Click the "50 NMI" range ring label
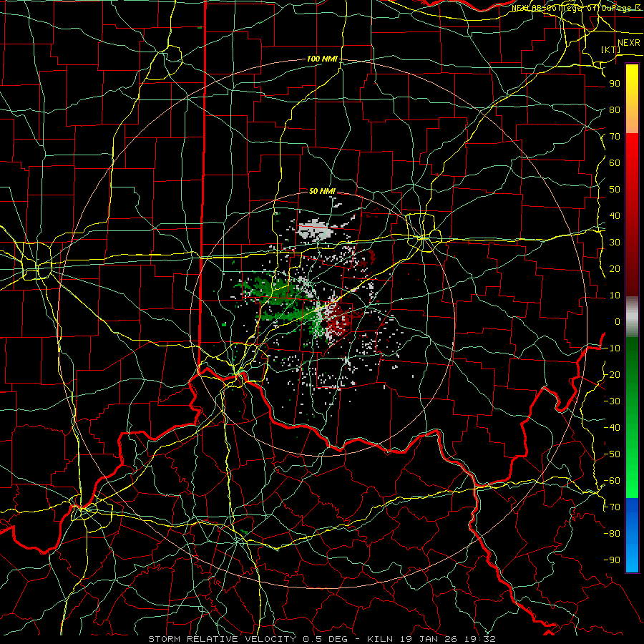The height and width of the screenshot is (644, 644). click(322, 191)
